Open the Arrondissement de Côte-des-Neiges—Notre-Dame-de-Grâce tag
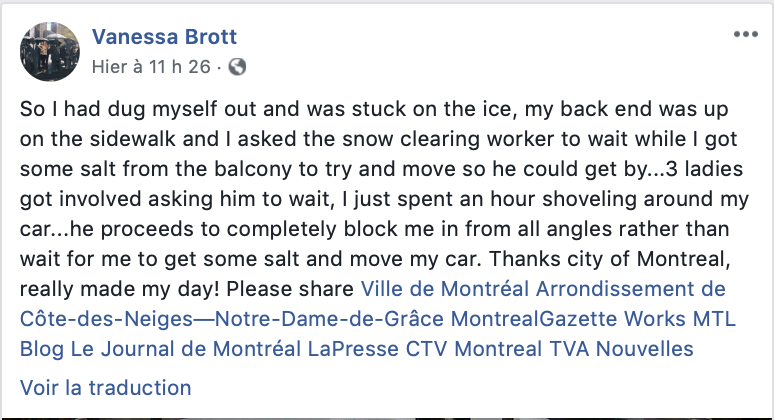This screenshot has width=774, height=420. pos(373,304)
